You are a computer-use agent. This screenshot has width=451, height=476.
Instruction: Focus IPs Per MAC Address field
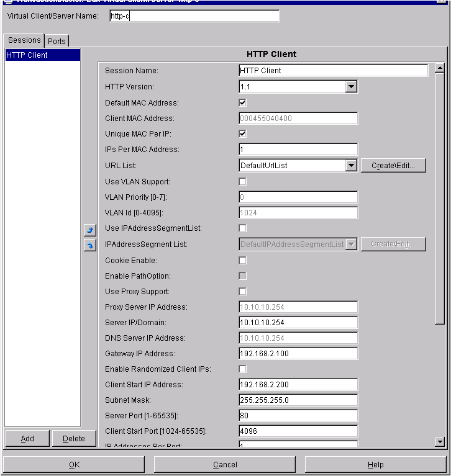(x=298, y=149)
